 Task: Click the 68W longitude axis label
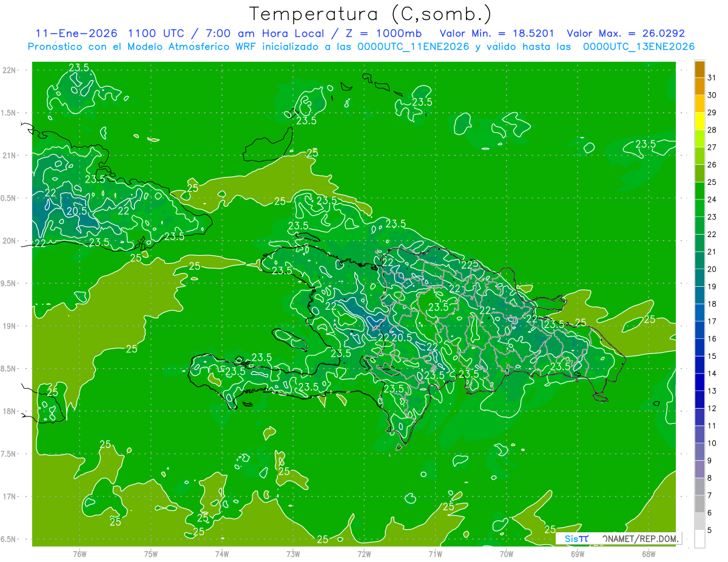(x=649, y=554)
